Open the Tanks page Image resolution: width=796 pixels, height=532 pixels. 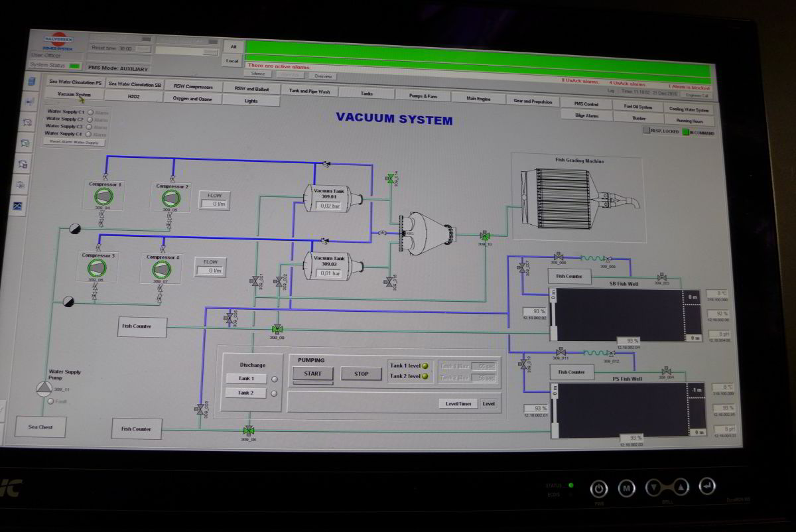(367, 94)
